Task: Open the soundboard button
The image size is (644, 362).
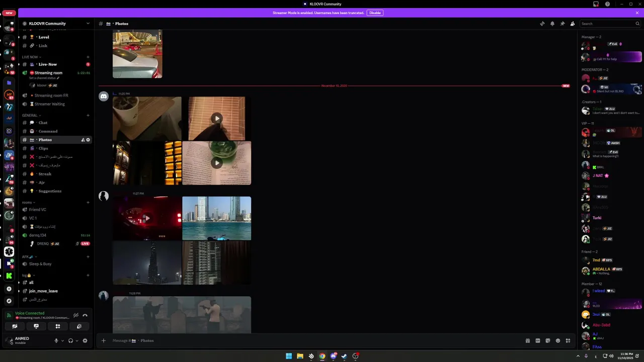Action: [79, 326]
